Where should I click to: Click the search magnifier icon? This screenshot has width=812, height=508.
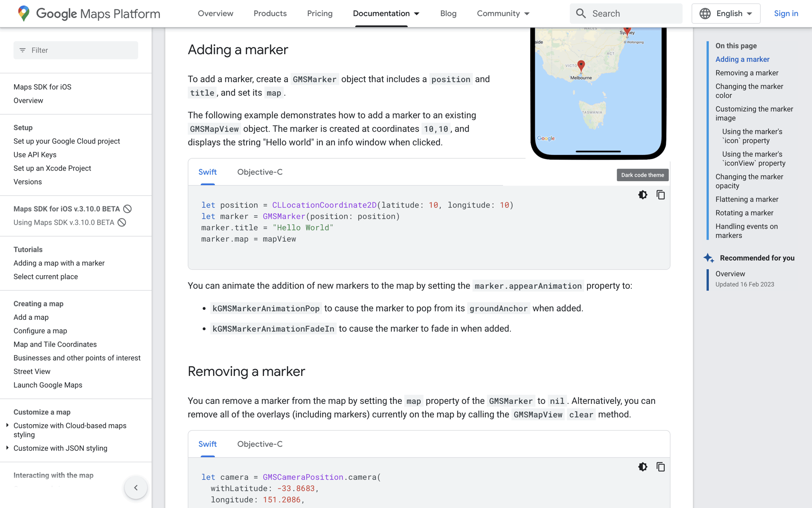pyautogui.click(x=581, y=14)
